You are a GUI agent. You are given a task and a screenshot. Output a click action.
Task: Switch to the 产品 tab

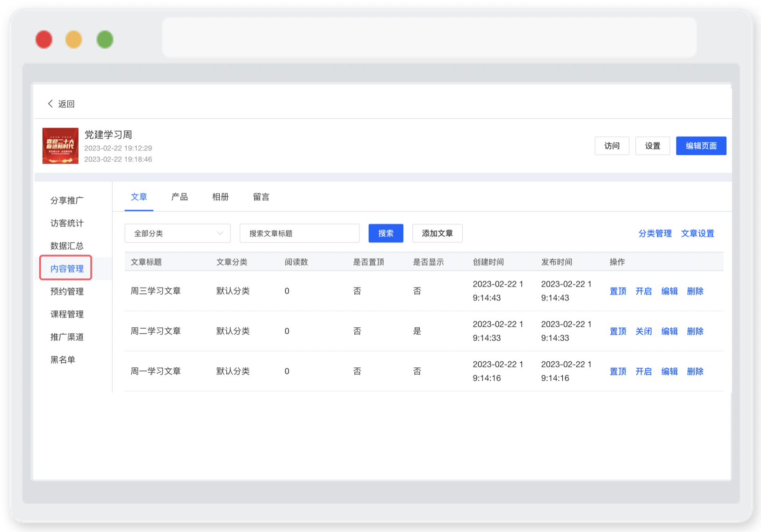tap(179, 197)
